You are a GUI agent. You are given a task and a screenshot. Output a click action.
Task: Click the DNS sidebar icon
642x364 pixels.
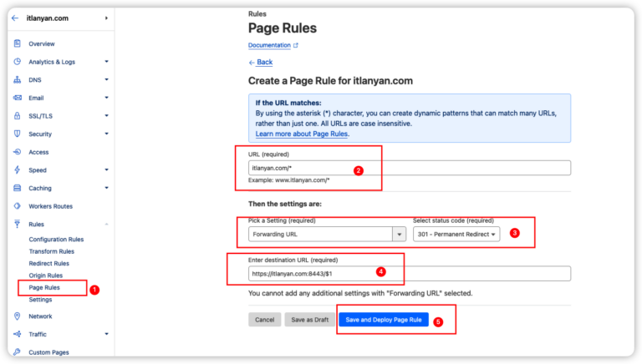tap(18, 79)
